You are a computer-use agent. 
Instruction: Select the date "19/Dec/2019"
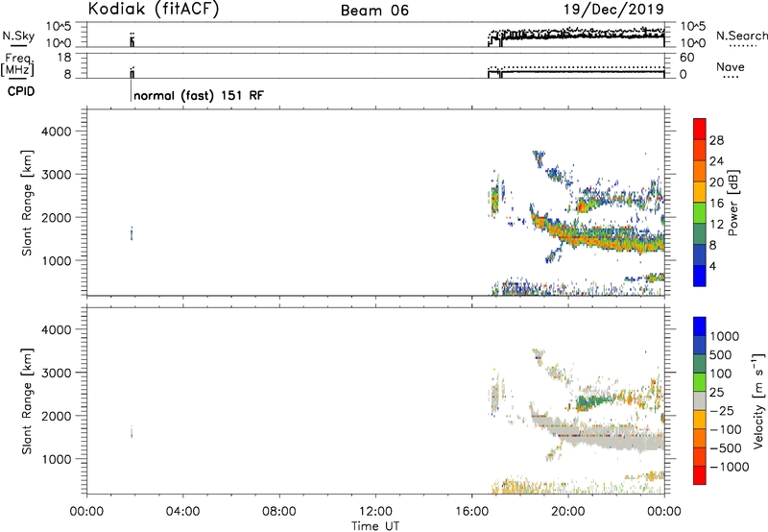pyautogui.click(x=613, y=9)
